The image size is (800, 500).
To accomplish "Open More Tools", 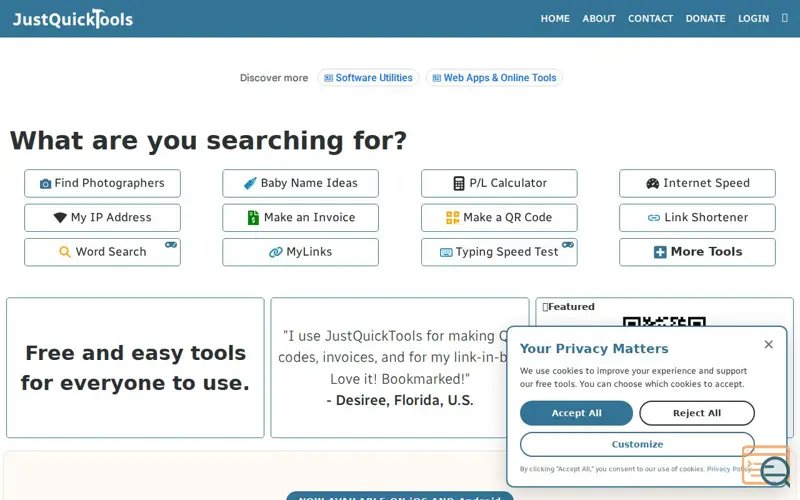I will point(697,252).
